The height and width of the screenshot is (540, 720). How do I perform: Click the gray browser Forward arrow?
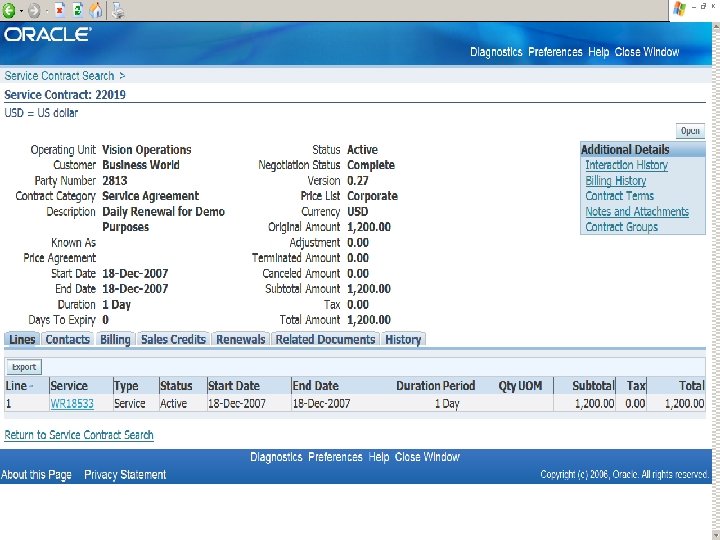click(34, 11)
